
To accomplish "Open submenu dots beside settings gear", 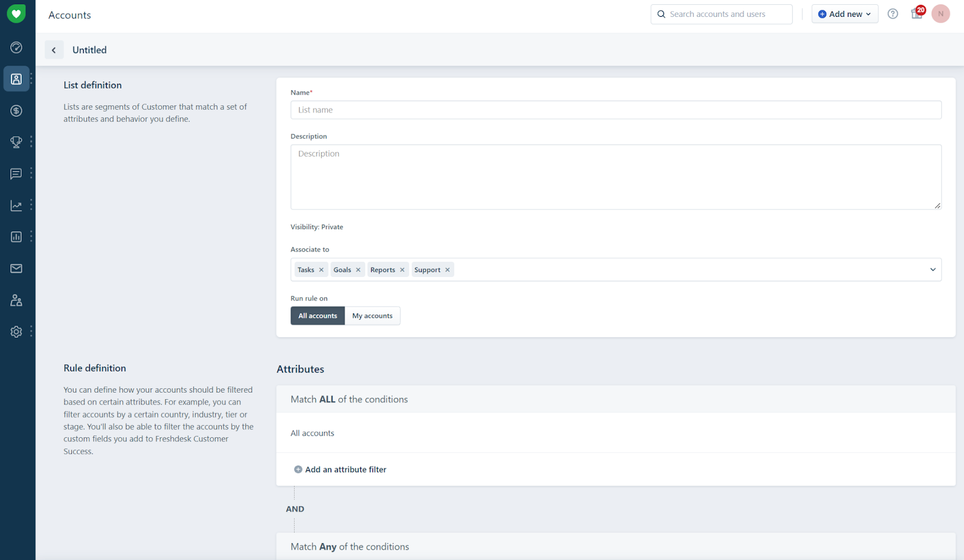I will [31, 332].
